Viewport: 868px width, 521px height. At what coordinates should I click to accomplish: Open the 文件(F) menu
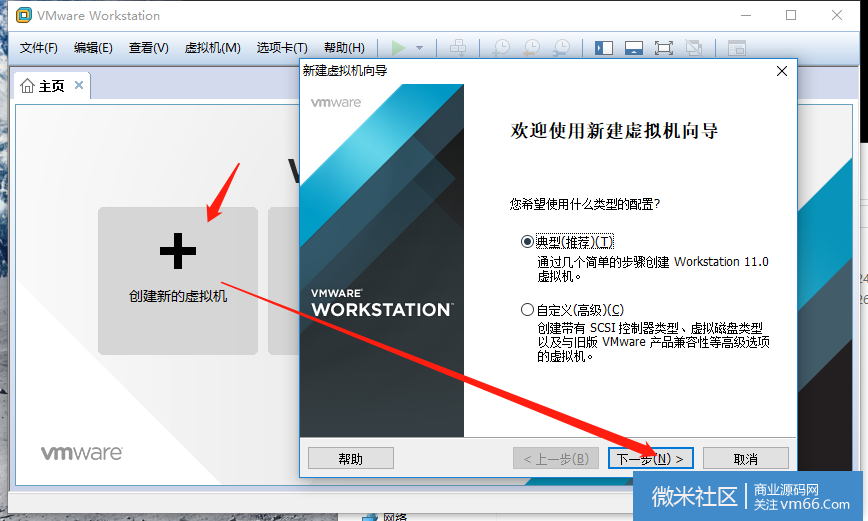point(38,48)
